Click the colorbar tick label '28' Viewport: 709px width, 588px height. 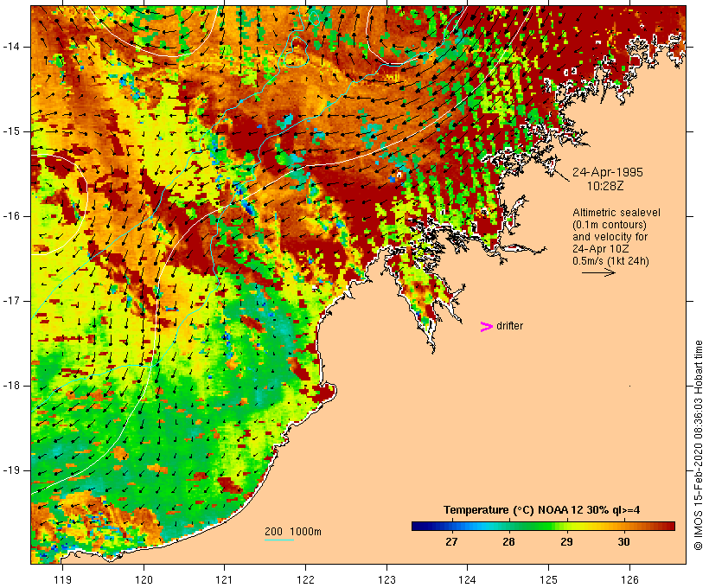tap(508, 542)
